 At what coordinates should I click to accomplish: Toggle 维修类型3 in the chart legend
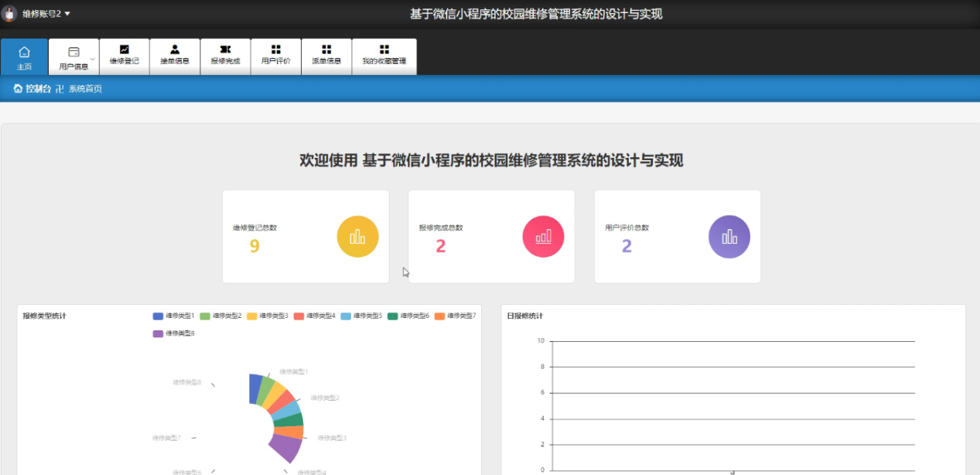pos(268,316)
